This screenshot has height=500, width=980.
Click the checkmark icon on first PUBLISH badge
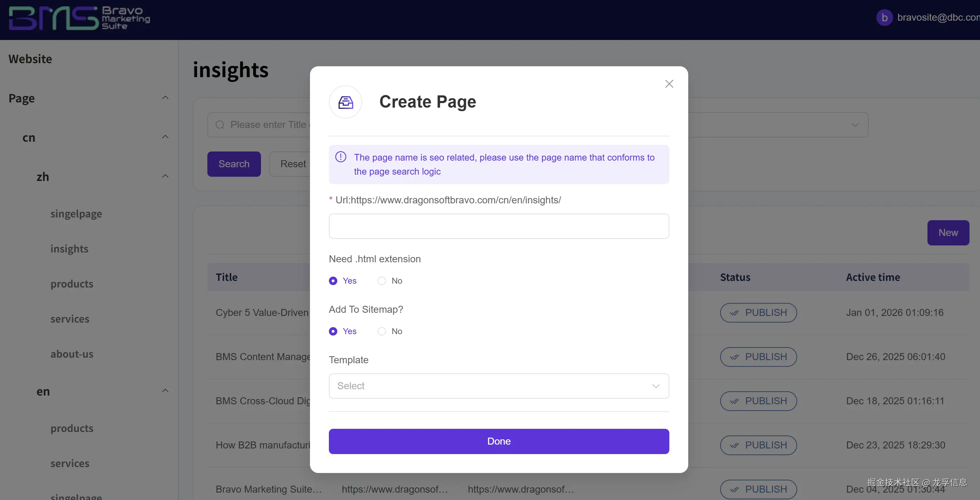click(x=734, y=313)
